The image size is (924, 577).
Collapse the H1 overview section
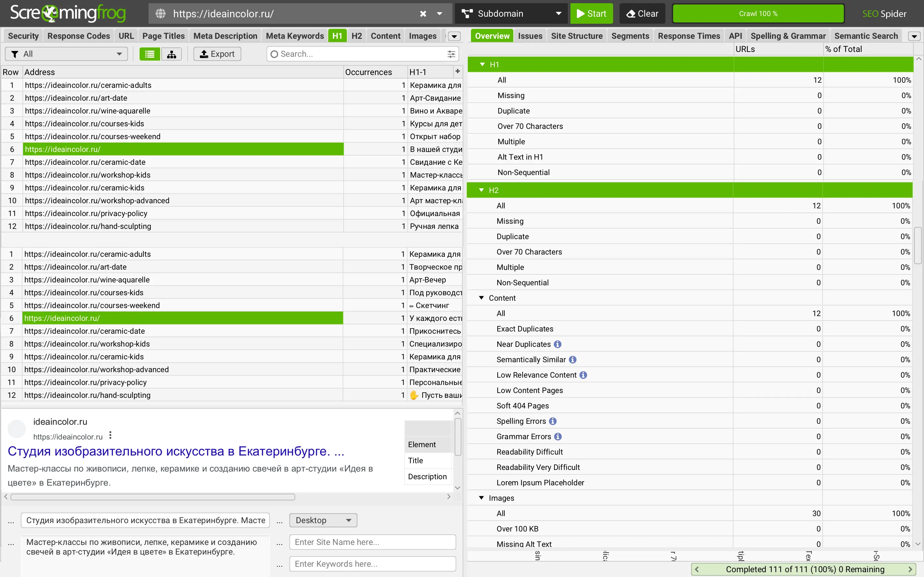point(482,64)
